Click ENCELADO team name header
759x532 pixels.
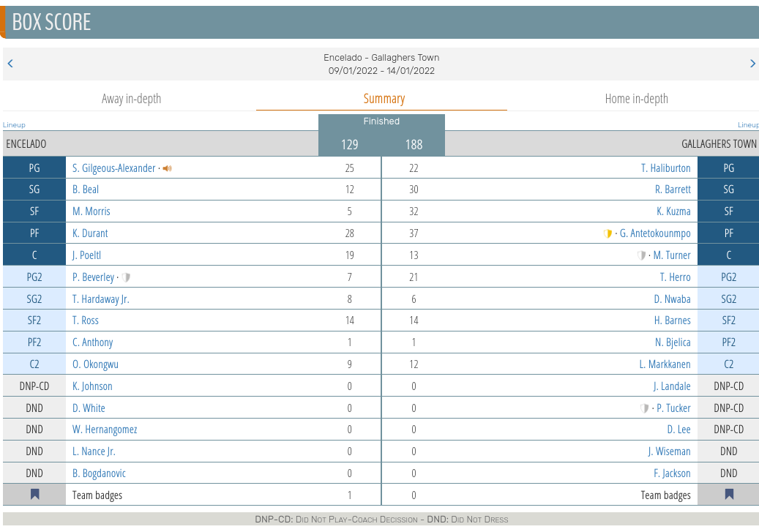click(26, 144)
